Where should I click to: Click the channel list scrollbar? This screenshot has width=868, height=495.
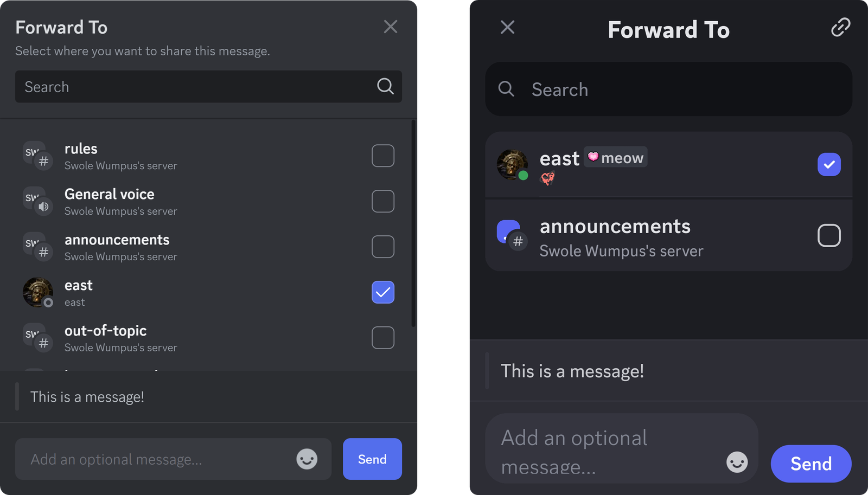pyautogui.click(x=414, y=217)
